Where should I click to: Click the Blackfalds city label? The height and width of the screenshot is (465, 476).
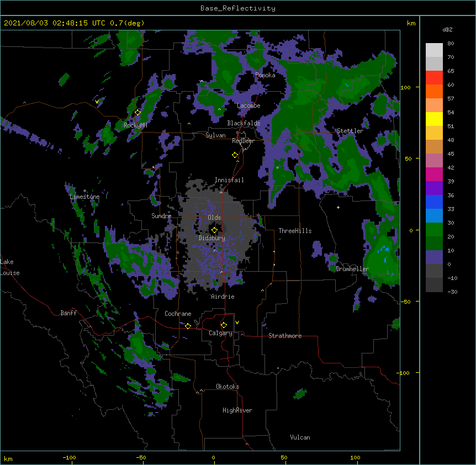(244, 123)
